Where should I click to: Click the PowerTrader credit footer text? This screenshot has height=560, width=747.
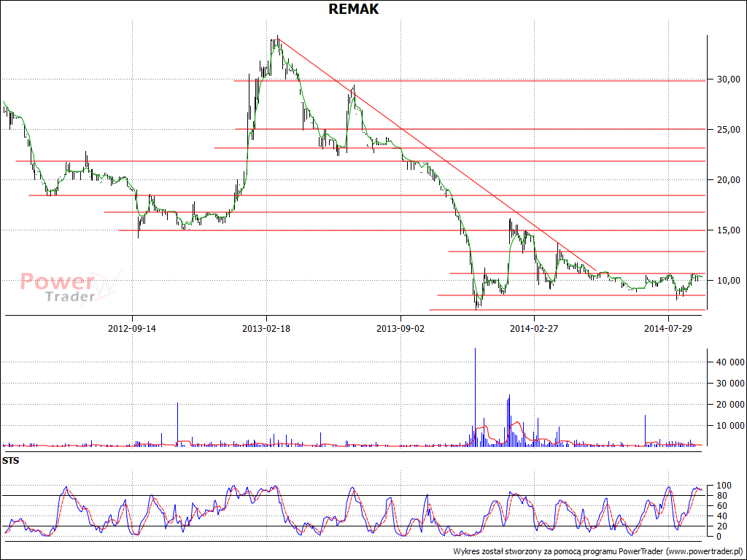598,551
